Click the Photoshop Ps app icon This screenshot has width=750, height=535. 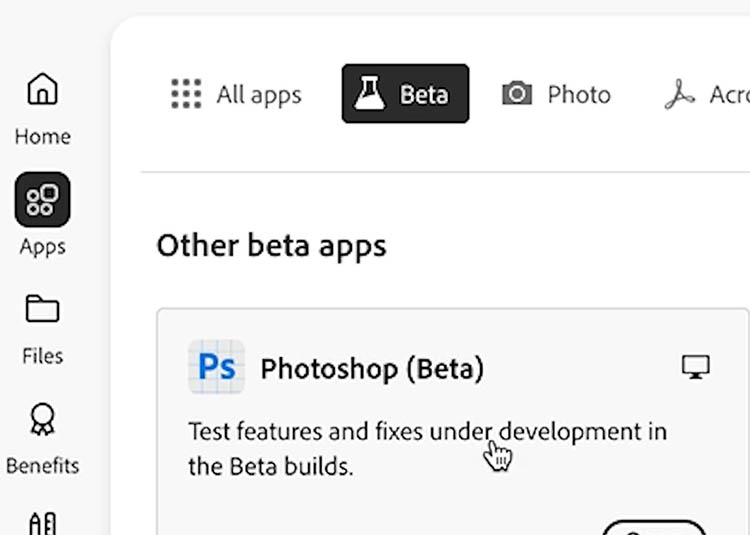[x=216, y=368]
